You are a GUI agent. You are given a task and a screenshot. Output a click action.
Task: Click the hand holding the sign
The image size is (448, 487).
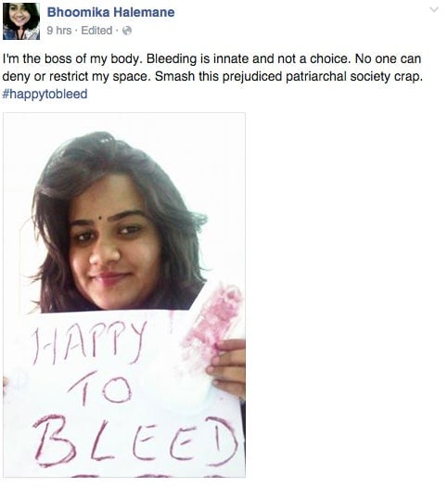[x=227, y=368]
